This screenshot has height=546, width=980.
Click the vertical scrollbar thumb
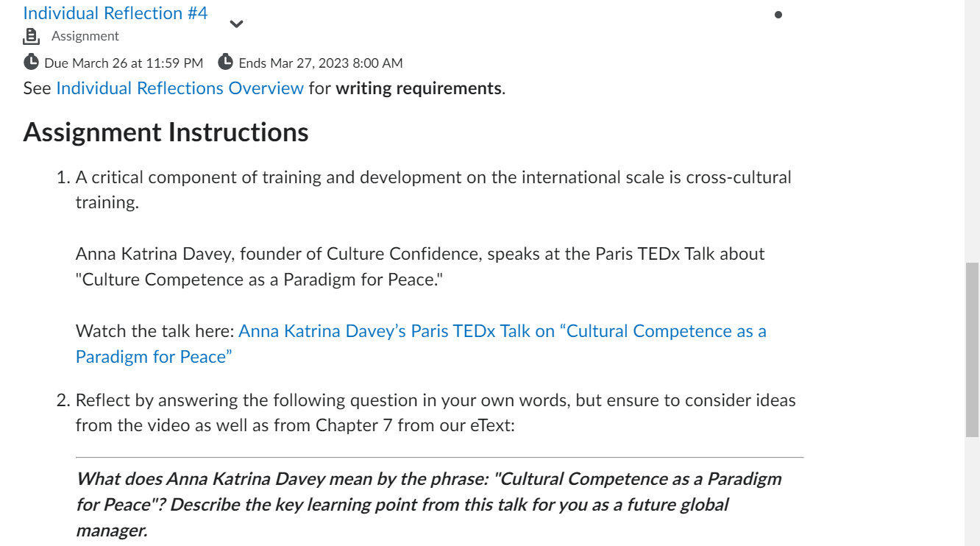tap(972, 350)
